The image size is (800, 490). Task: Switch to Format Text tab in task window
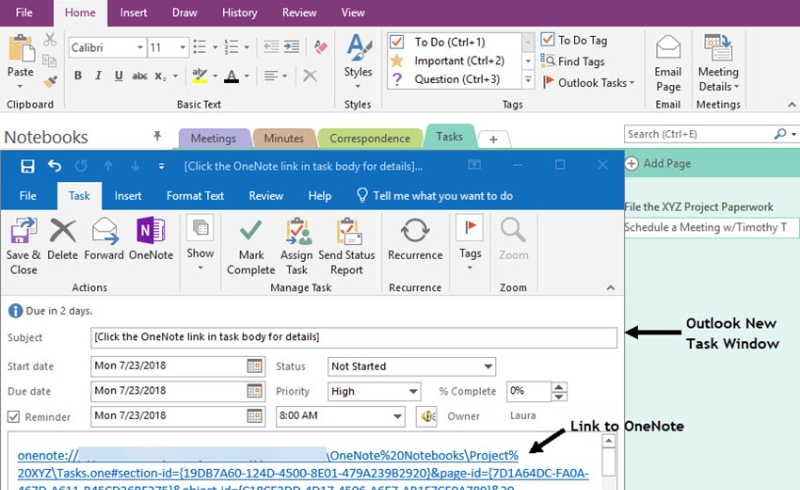click(195, 196)
